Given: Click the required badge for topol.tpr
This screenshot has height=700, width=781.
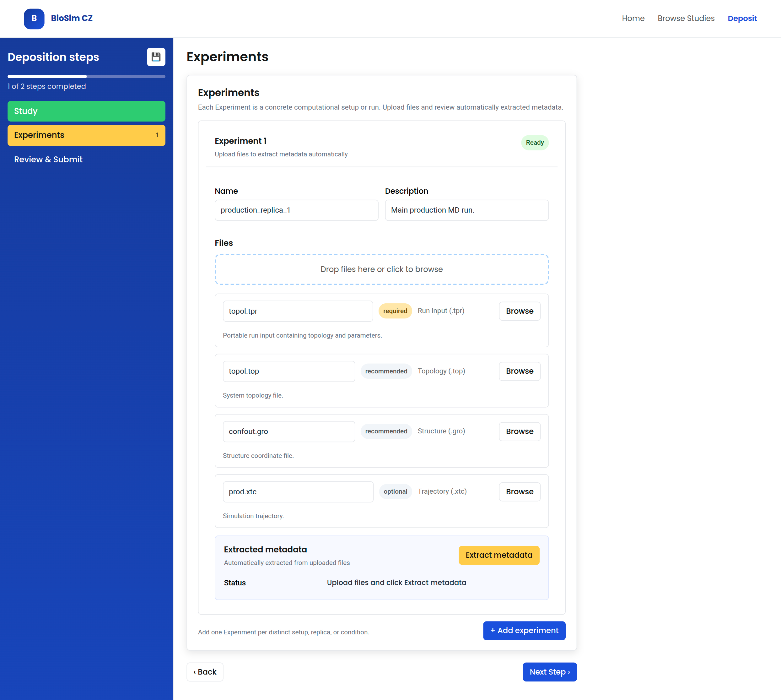Looking at the screenshot, I should (395, 311).
